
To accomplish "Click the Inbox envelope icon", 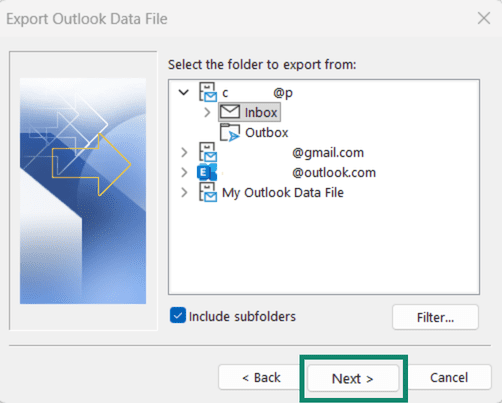I will coord(230,112).
